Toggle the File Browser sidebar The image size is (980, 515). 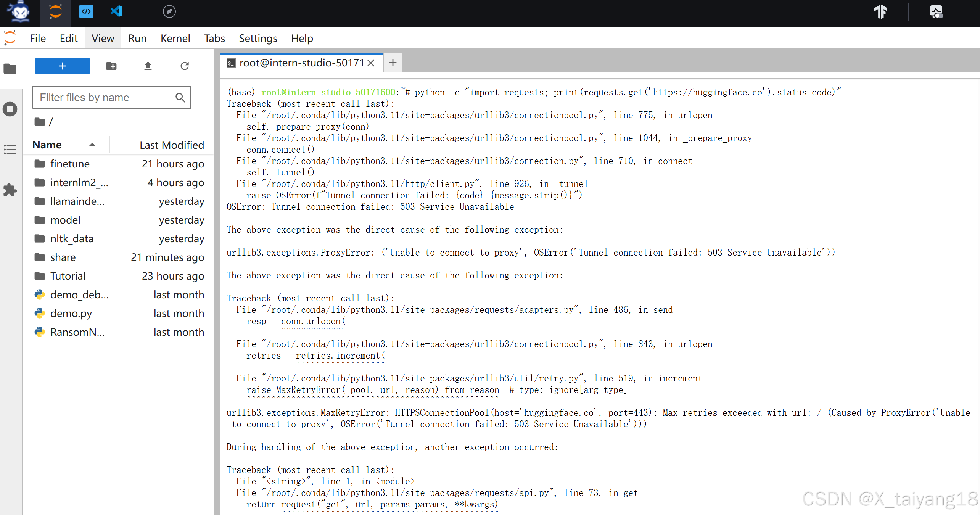tap(10, 69)
